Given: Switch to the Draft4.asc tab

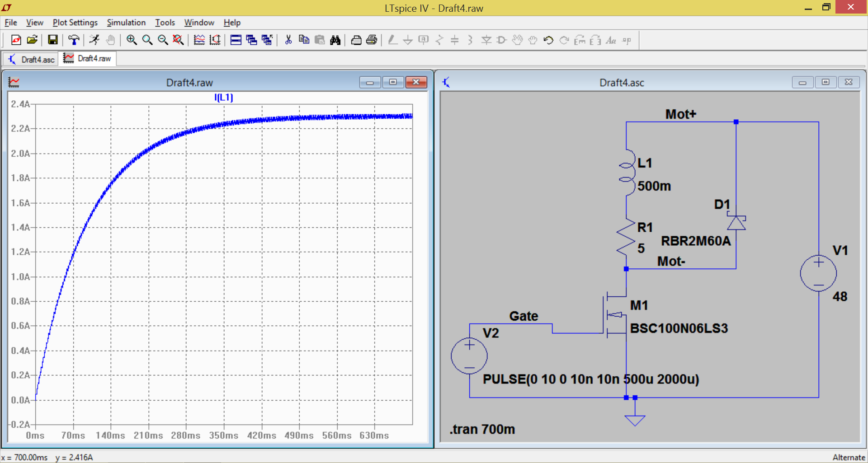Looking at the screenshot, I should [31, 59].
